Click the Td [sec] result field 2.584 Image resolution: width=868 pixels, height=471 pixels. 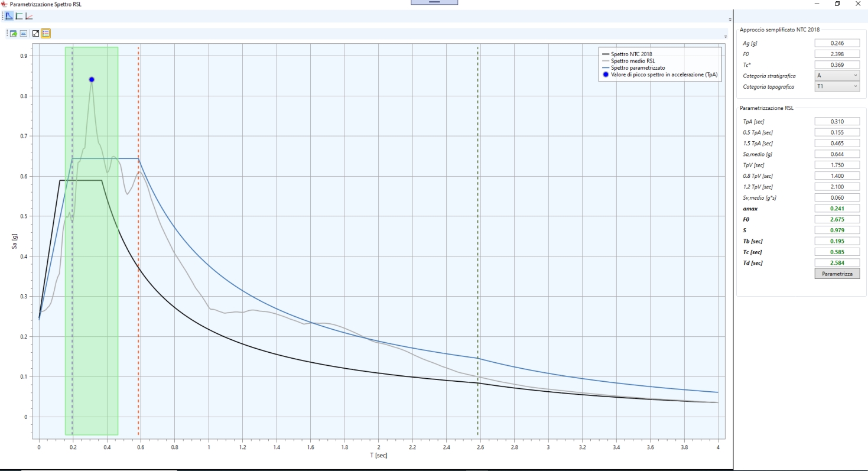pyautogui.click(x=837, y=263)
